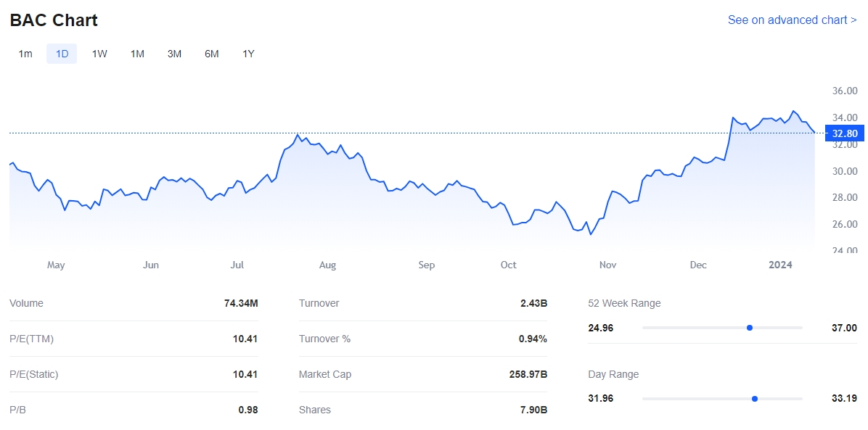This screenshot has width=868, height=430.
Task: Select the 1D interval tab
Action: pos(62,54)
